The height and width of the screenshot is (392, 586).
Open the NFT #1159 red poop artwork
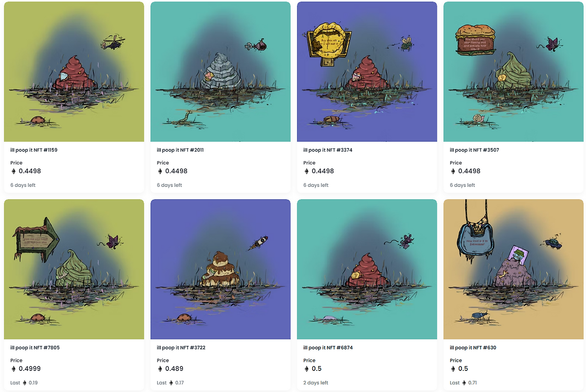point(74,71)
